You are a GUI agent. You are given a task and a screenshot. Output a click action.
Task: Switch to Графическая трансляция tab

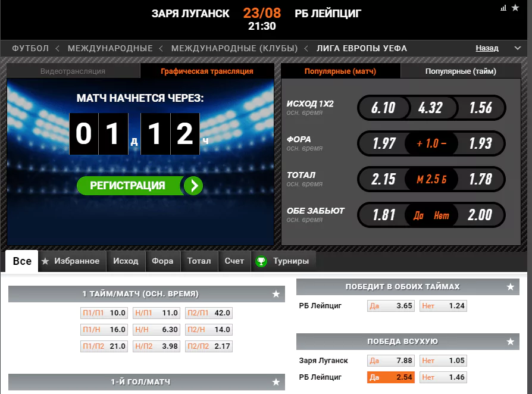(207, 71)
